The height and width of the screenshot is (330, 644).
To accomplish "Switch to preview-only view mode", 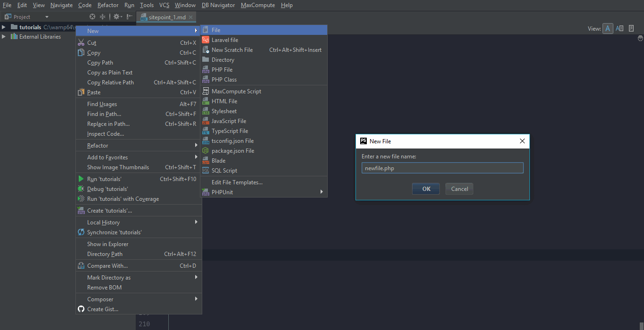I will [x=631, y=28].
